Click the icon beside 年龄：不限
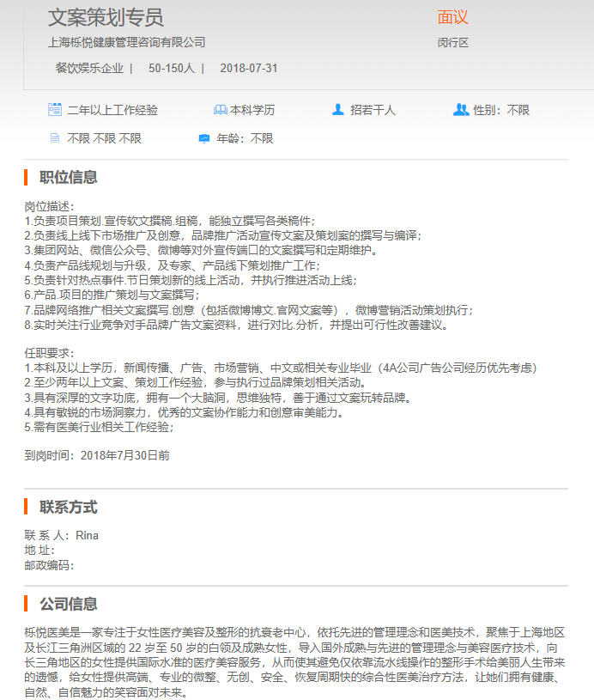This screenshot has height=700, width=594. (204, 138)
